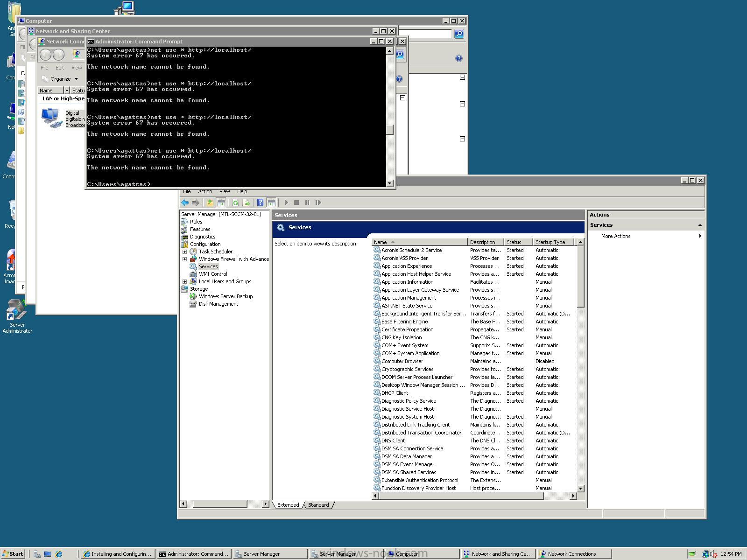Click the Up One Level folder icon
747x560 pixels.
pyautogui.click(x=210, y=203)
